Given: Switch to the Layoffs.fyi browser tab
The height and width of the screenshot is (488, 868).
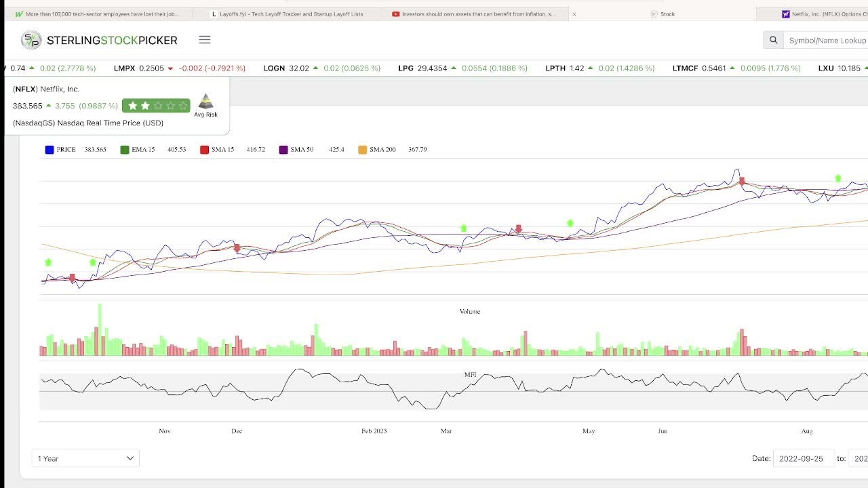Looking at the screenshot, I should 288,14.
